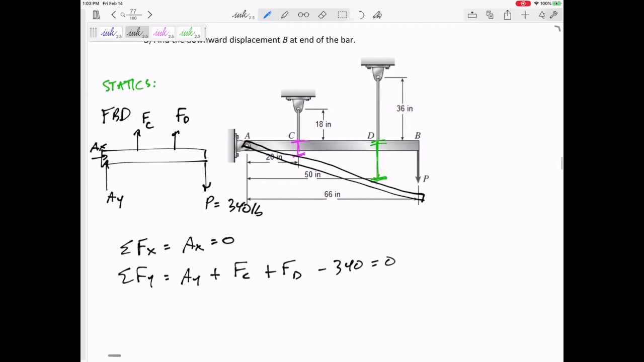Tap the '50 in' dimension label
644x362 pixels.
pyautogui.click(x=312, y=174)
